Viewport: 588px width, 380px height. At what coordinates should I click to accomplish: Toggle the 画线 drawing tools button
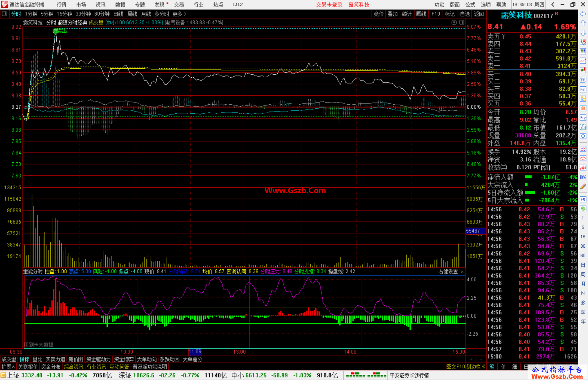tap(421, 14)
